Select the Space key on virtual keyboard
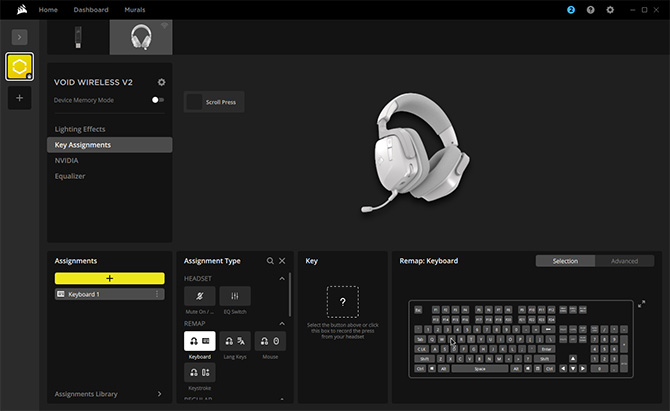This screenshot has height=411, width=670. (480, 369)
